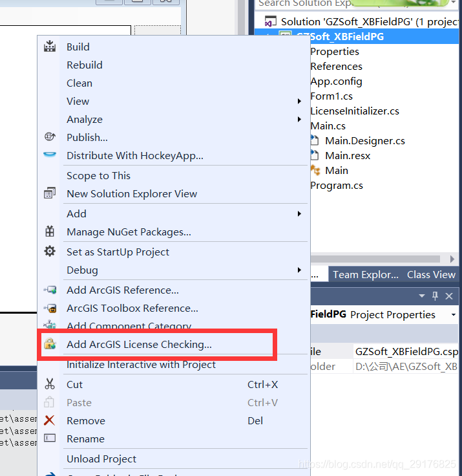Viewport: 462px width, 476px height.
Task: Click the ArcGIS Toolbox Reference icon
Action: click(x=50, y=308)
